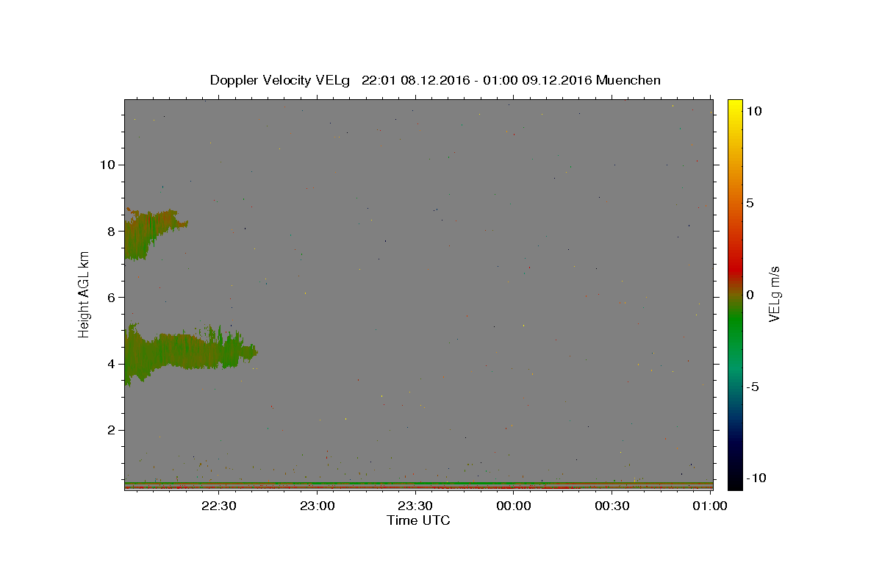Viewport: 882px width, 588px height.
Task: Select the 23:00 time tick label
Action: 317,506
